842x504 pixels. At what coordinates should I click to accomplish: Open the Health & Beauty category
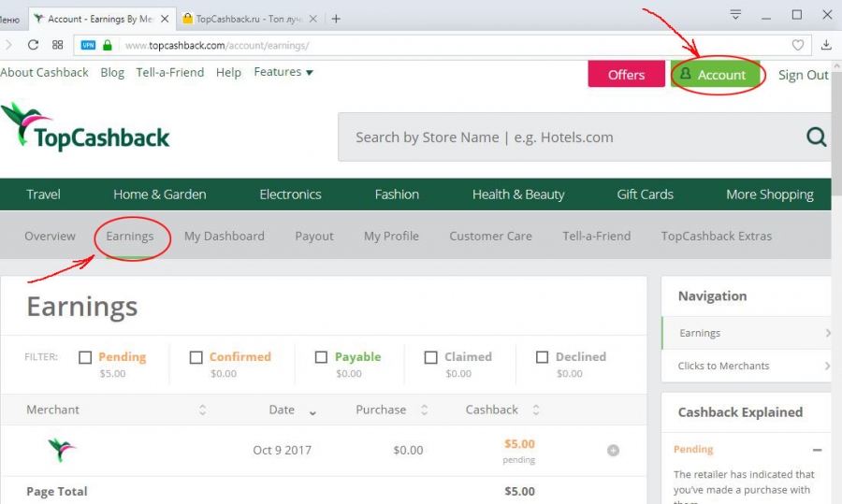coord(518,194)
